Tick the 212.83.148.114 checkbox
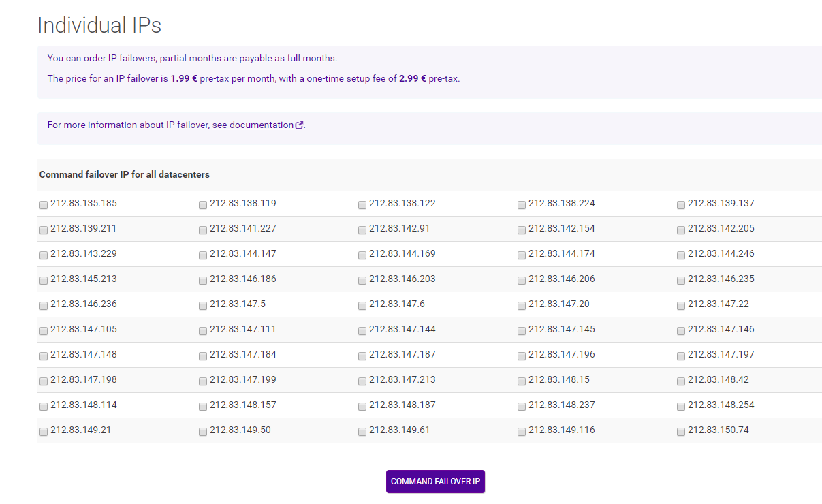 click(44, 406)
